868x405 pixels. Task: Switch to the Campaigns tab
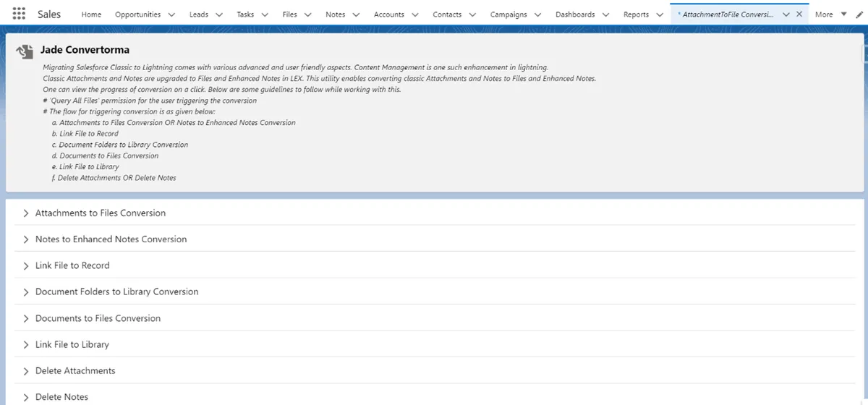[x=509, y=14]
